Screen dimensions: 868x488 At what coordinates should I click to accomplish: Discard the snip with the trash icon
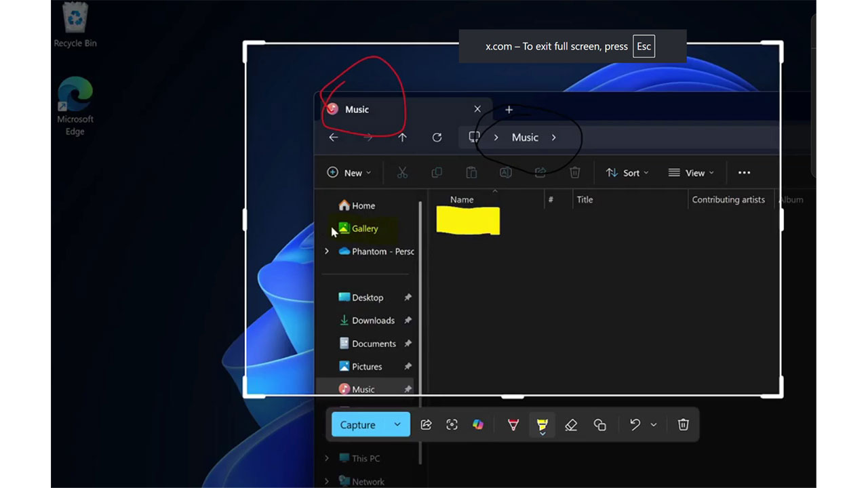pyautogui.click(x=683, y=425)
